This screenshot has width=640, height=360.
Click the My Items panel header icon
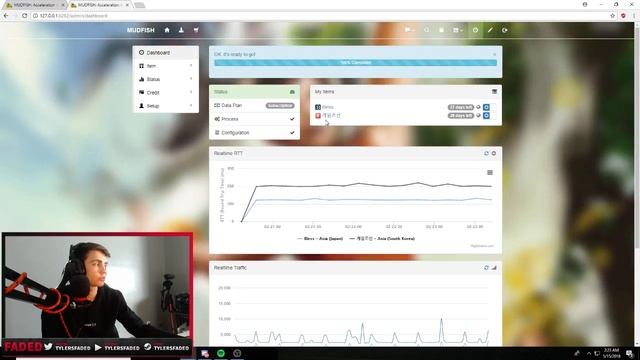pos(494,91)
